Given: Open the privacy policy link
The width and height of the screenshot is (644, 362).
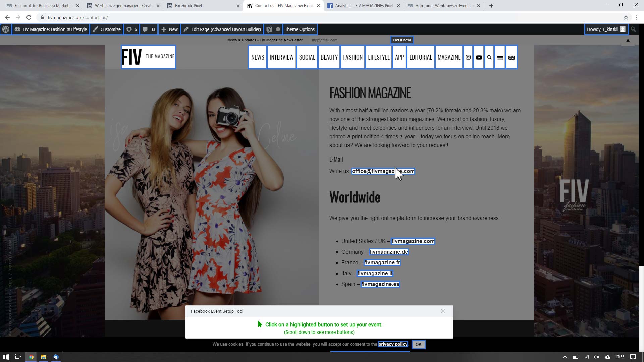Looking at the screenshot, I should [393, 344].
